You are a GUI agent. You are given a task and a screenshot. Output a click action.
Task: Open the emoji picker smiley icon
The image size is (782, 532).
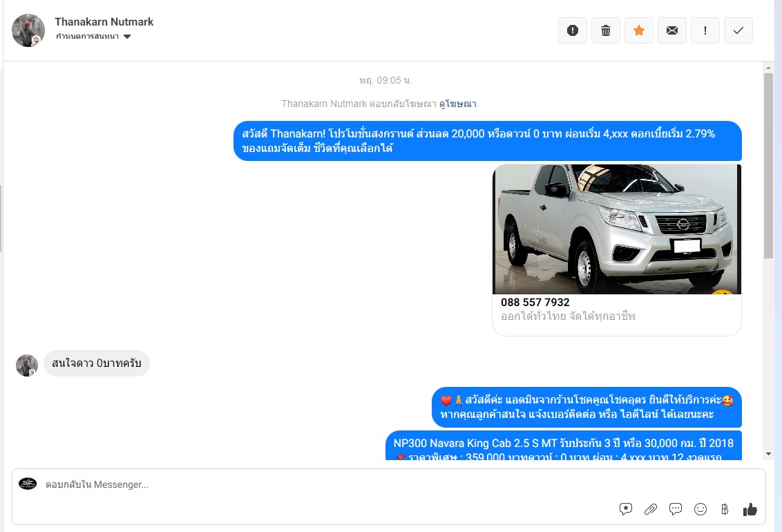[x=700, y=509]
